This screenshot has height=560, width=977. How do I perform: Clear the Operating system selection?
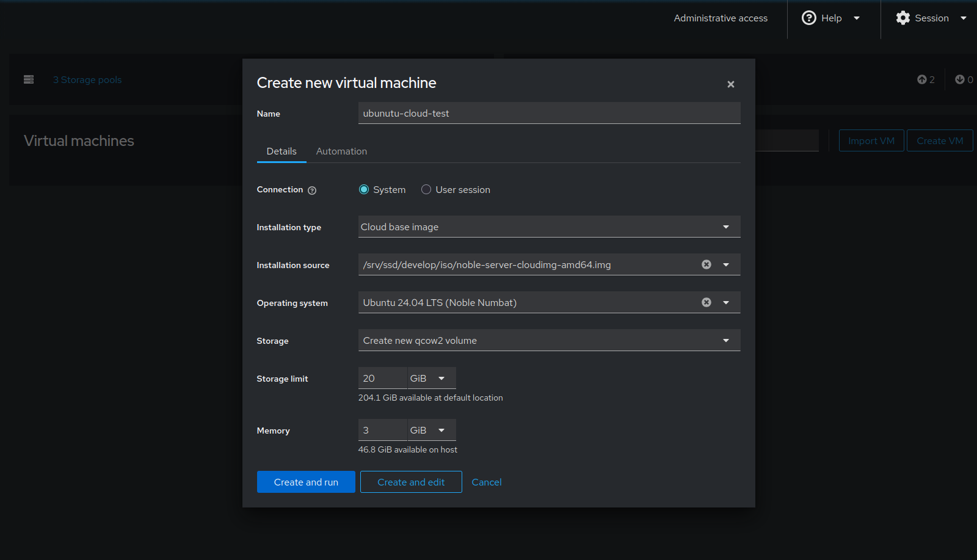coord(706,302)
